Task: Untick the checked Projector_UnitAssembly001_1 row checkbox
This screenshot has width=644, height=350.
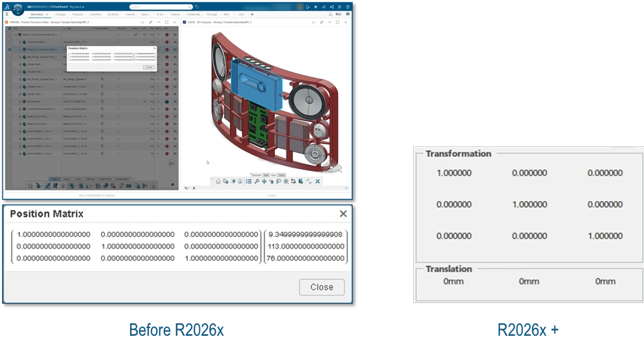Action: coord(9,50)
